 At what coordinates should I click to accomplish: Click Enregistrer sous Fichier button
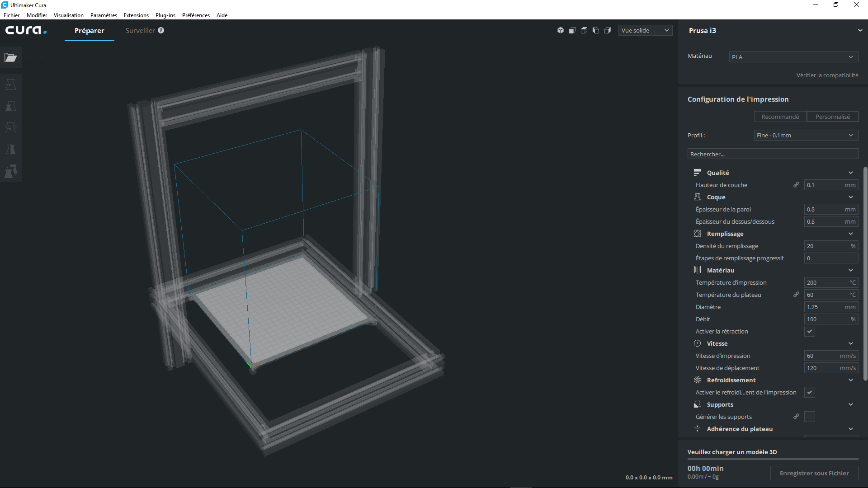point(814,473)
